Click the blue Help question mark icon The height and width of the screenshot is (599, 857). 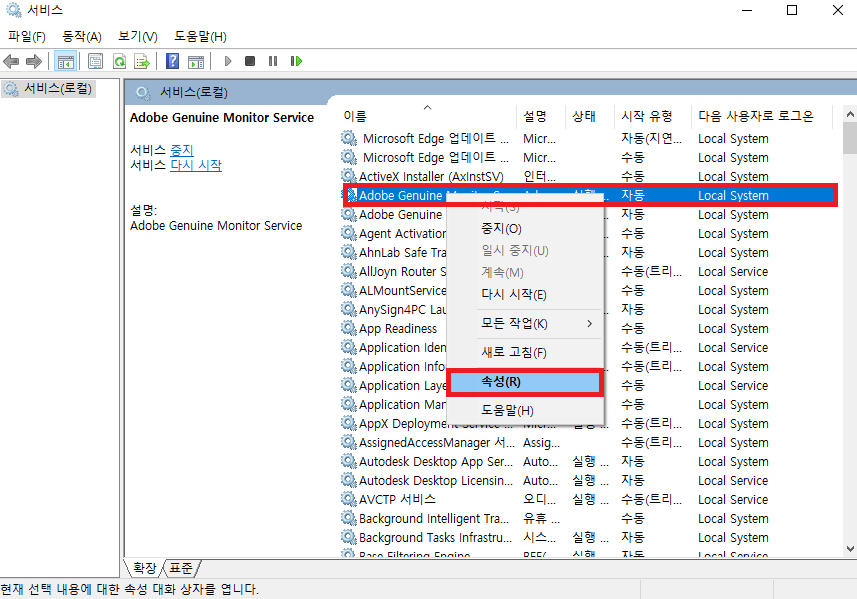point(173,61)
